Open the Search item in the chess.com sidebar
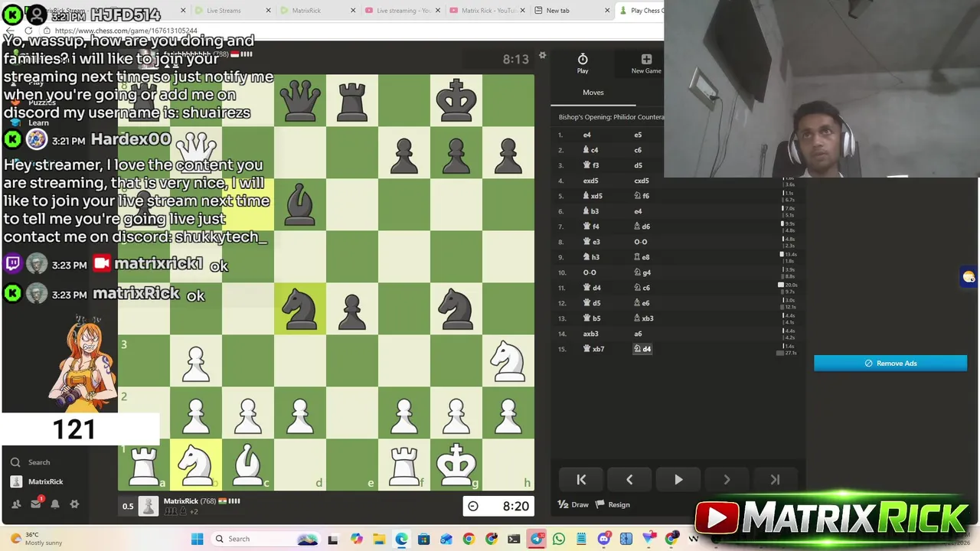980x551 pixels. [x=32, y=462]
